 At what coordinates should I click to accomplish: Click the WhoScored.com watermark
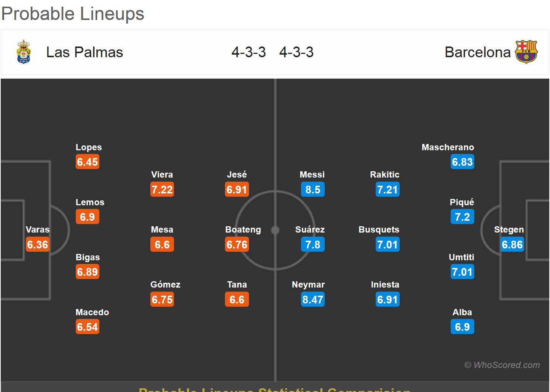click(x=502, y=365)
